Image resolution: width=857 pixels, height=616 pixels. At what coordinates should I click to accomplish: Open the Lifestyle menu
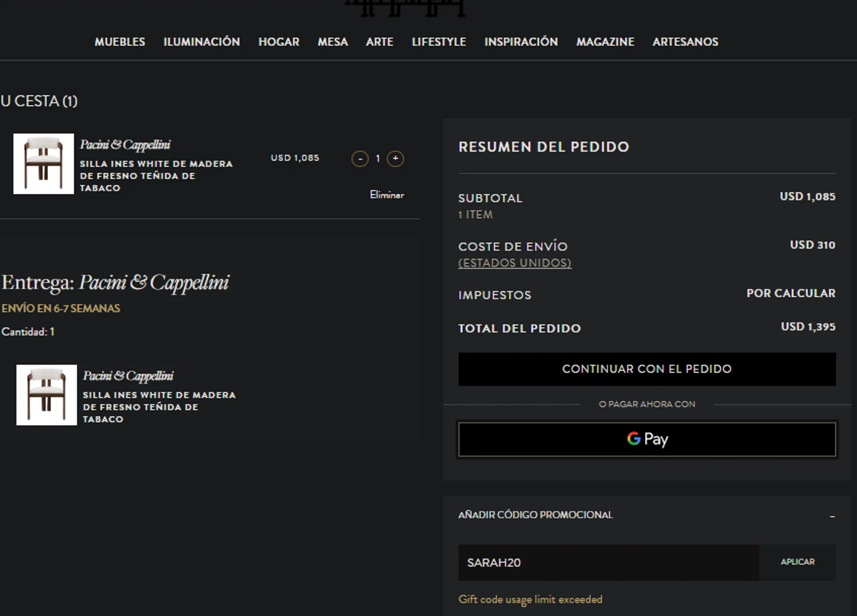[x=439, y=42]
